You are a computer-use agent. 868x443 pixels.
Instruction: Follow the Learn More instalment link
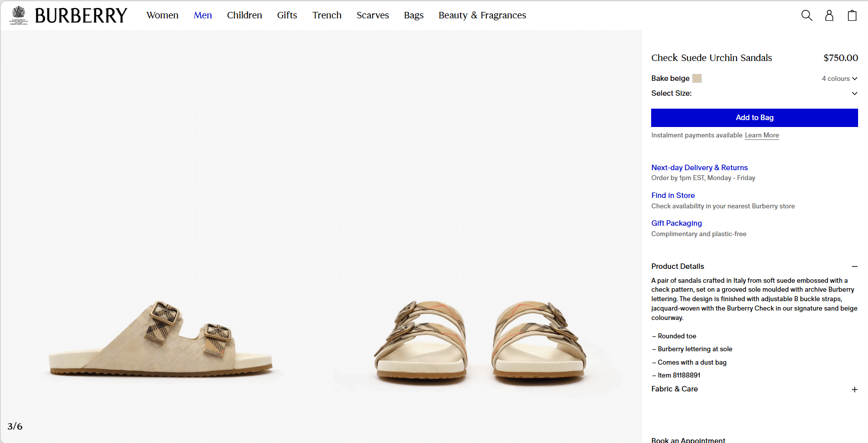[x=761, y=135]
